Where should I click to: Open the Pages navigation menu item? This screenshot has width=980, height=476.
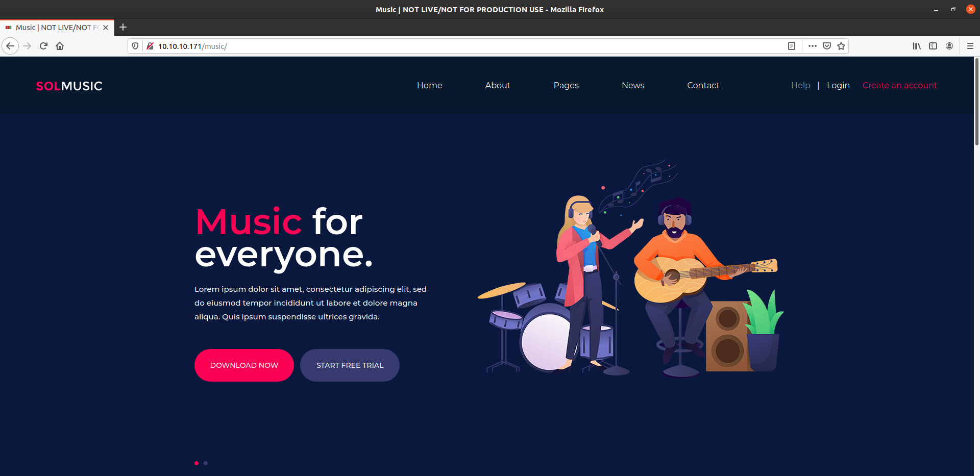point(566,85)
